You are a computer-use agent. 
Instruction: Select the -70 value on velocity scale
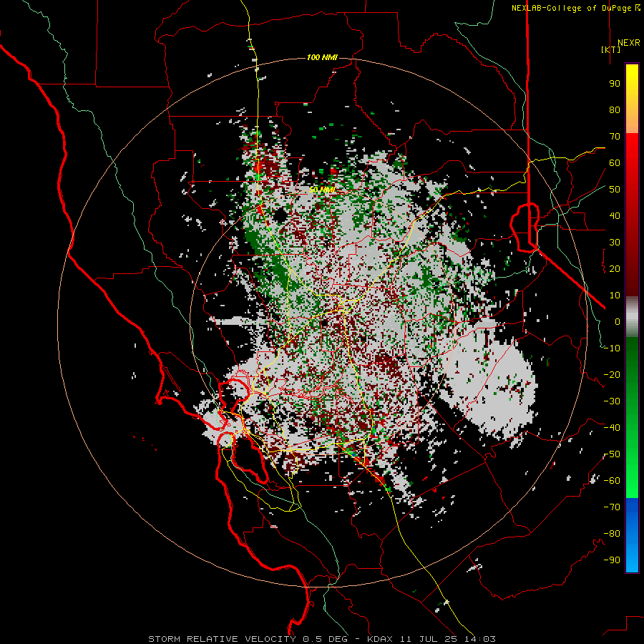(x=612, y=507)
